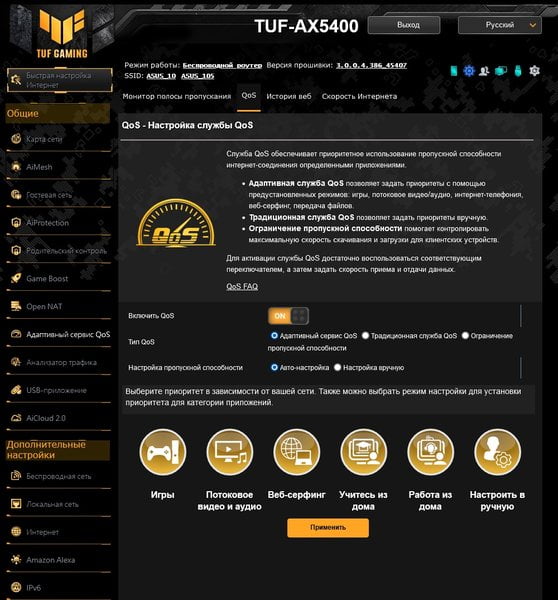558x600 pixels.
Task: Choose the Работа из дома icon
Action: [431, 452]
